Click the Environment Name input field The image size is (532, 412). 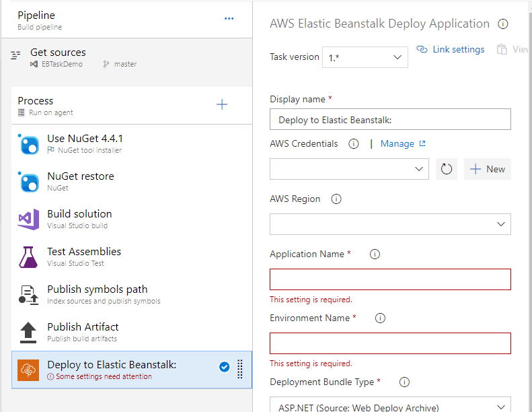point(390,343)
